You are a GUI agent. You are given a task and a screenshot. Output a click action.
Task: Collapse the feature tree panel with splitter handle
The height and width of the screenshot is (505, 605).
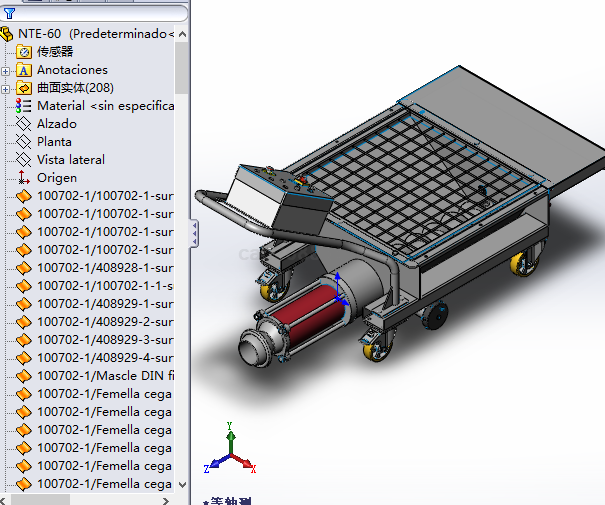coord(194,234)
